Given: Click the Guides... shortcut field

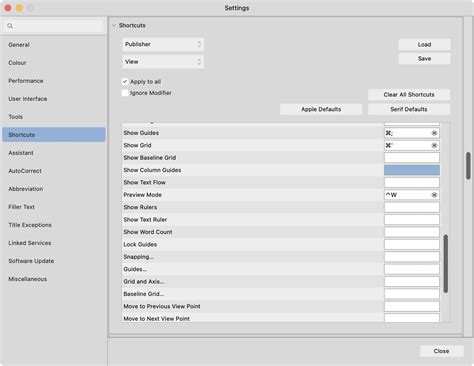Looking at the screenshot, I should click(412, 269).
